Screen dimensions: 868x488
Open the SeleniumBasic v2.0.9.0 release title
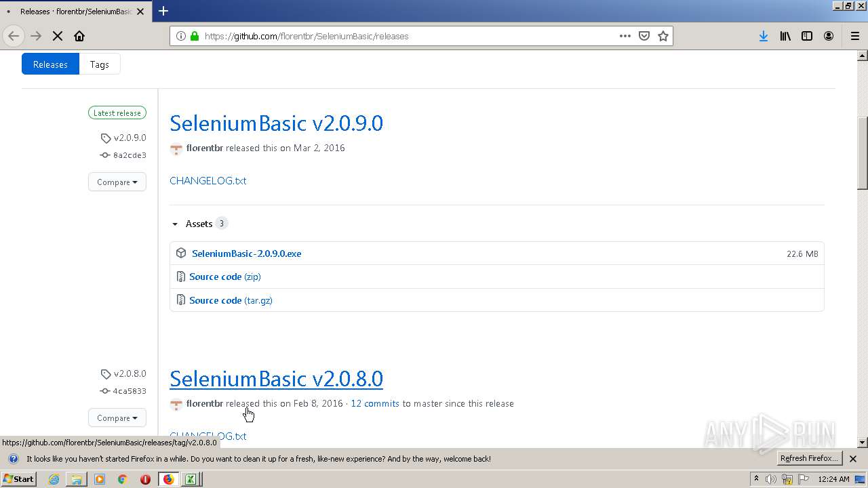276,123
